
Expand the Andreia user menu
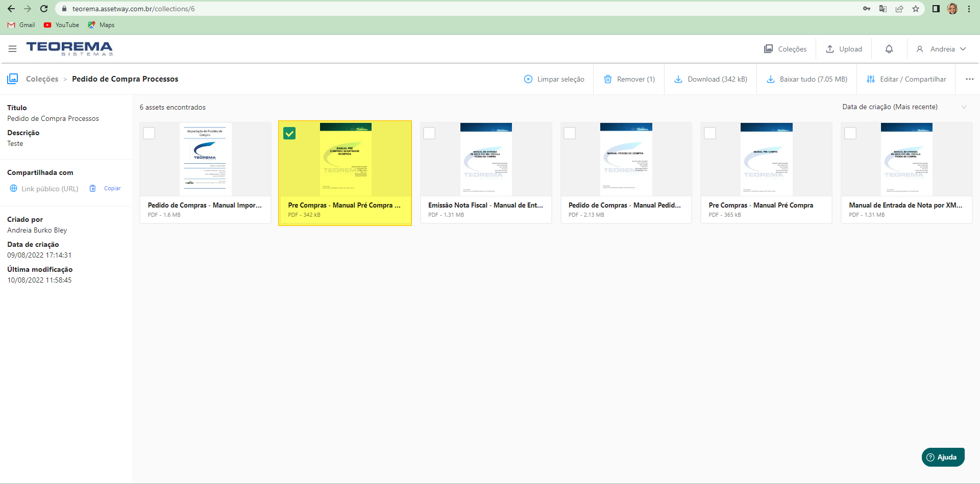coord(942,49)
